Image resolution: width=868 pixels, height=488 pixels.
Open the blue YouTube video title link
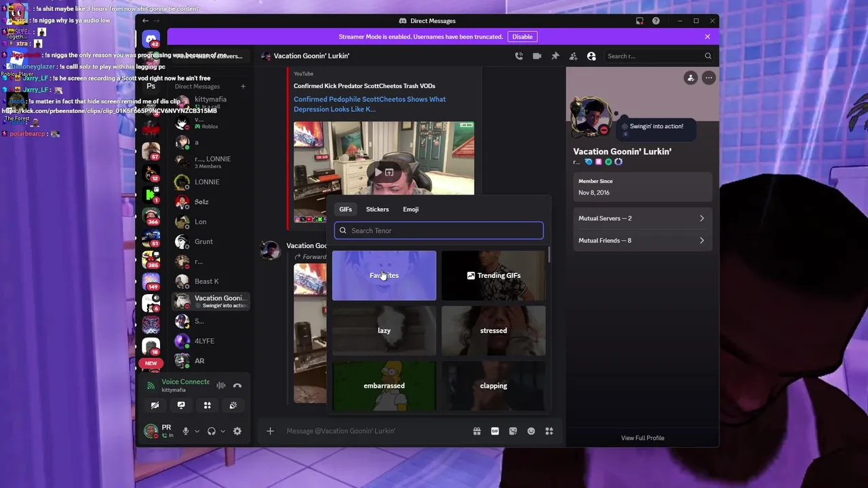(370, 104)
